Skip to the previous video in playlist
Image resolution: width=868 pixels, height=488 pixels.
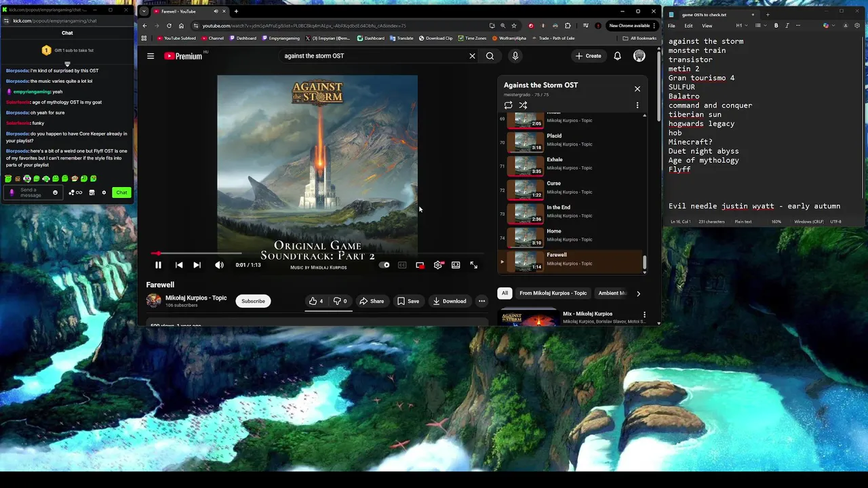pyautogui.click(x=179, y=265)
